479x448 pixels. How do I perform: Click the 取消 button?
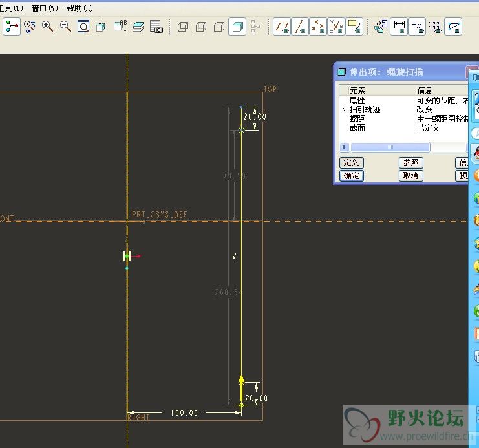point(410,175)
